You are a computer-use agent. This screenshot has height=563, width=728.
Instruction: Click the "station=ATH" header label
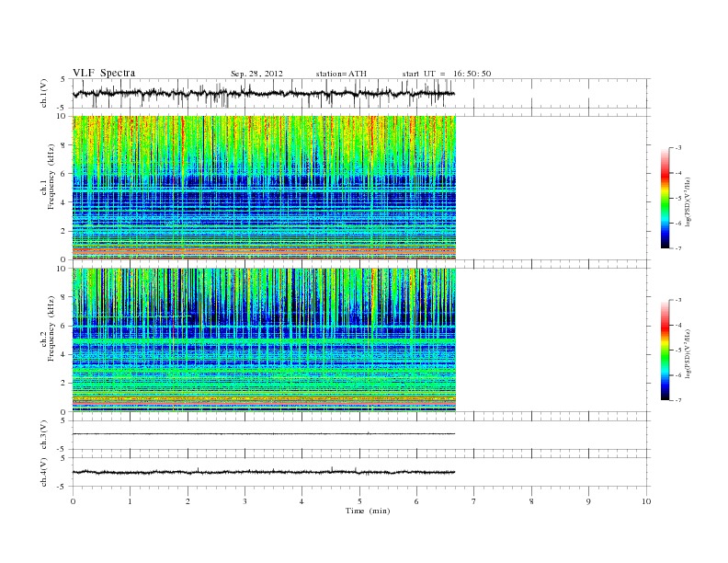[341, 74]
